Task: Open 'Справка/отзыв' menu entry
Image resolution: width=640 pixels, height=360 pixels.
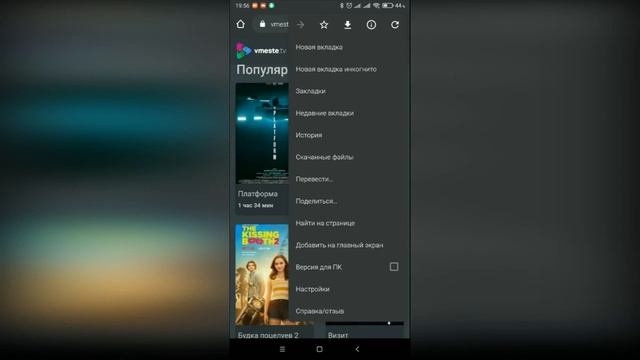Action: click(320, 311)
